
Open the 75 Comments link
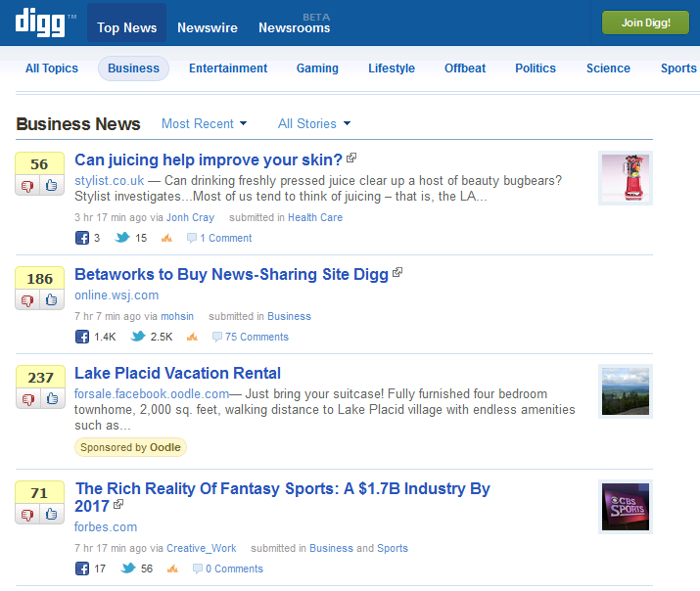pyautogui.click(x=257, y=337)
